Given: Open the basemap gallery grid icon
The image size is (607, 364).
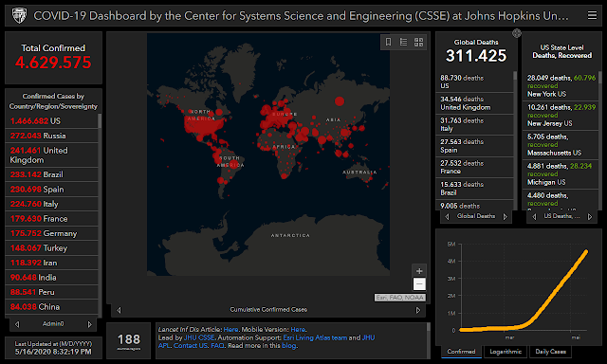Looking at the screenshot, I should click(x=418, y=42).
